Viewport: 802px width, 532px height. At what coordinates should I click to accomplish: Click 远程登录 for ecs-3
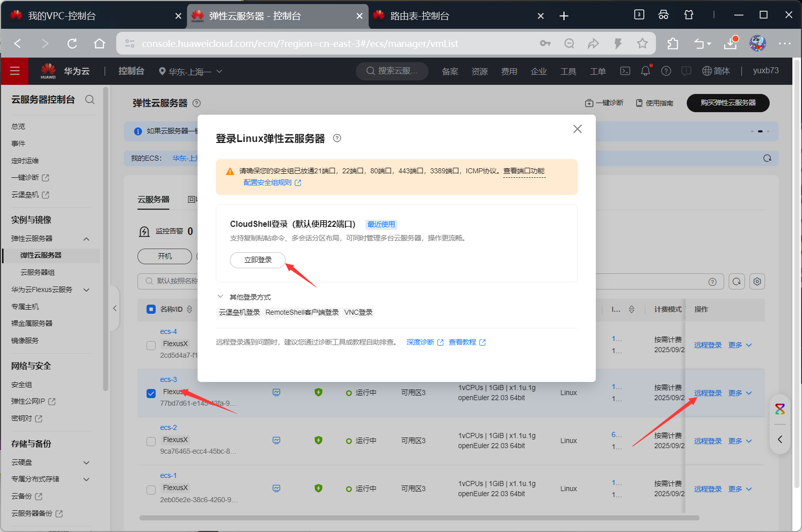tap(707, 393)
